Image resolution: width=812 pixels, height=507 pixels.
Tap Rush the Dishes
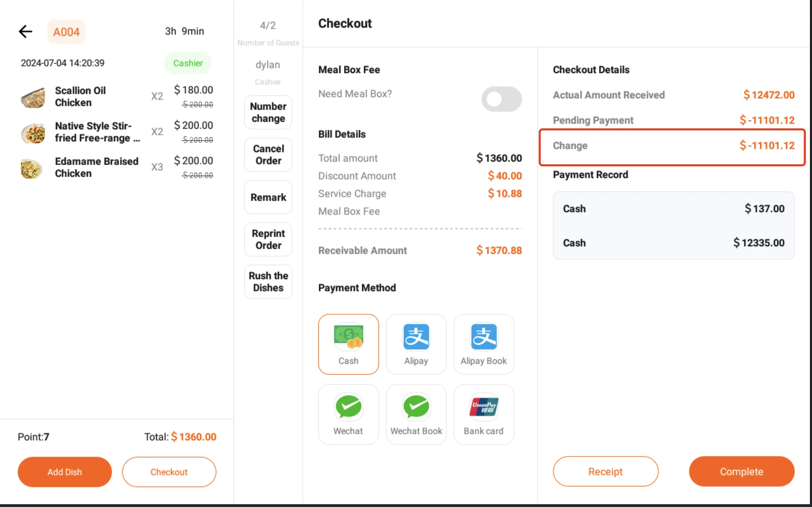[268, 282]
